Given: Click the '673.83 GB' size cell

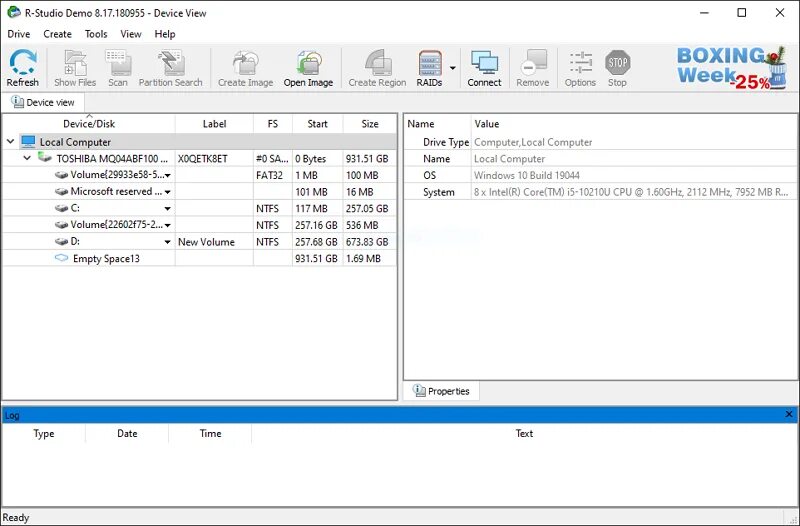Looking at the screenshot, I should 367,242.
